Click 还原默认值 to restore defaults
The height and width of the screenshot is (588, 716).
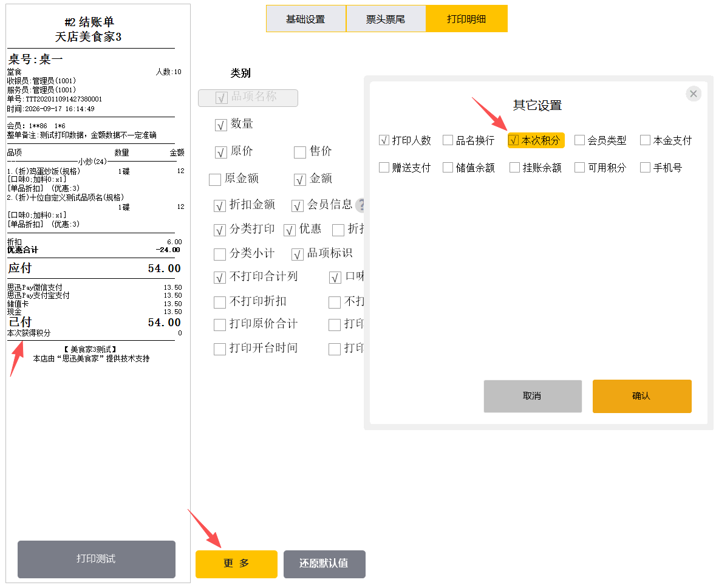324,564
